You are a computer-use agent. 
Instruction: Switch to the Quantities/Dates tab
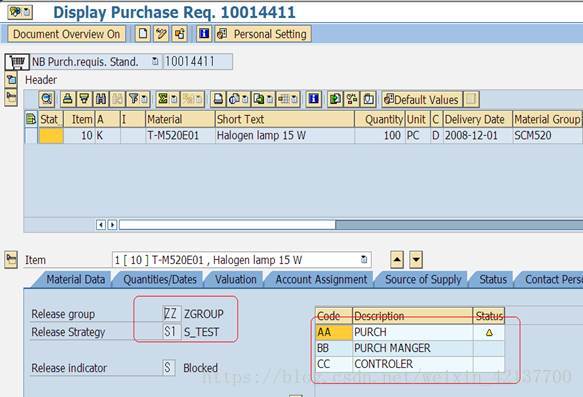[160, 280]
